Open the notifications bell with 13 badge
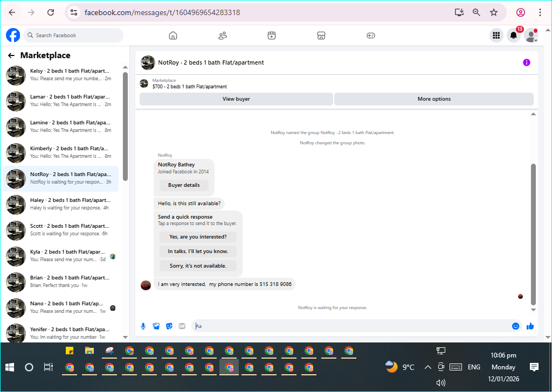Image resolution: width=552 pixels, height=392 pixels. tap(514, 35)
